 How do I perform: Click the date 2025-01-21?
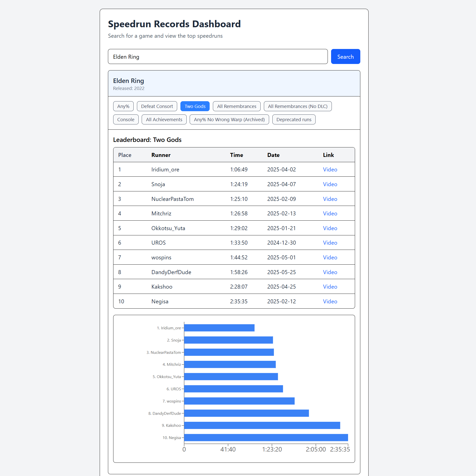281,228
